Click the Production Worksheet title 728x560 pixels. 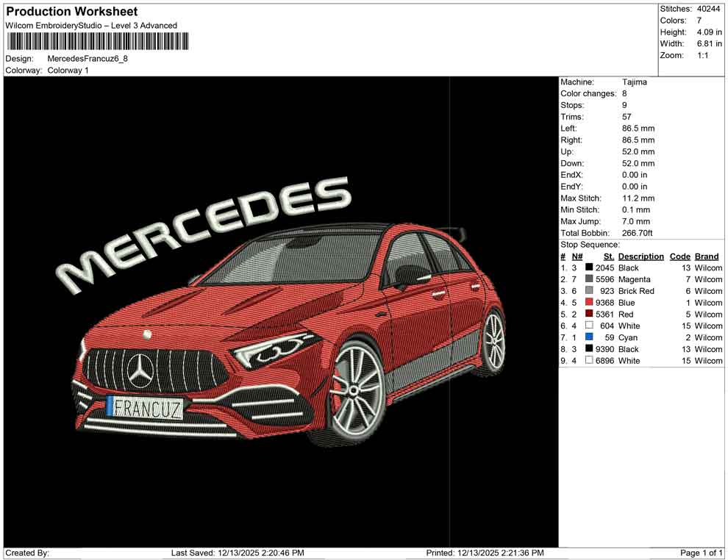click(x=71, y=12)
